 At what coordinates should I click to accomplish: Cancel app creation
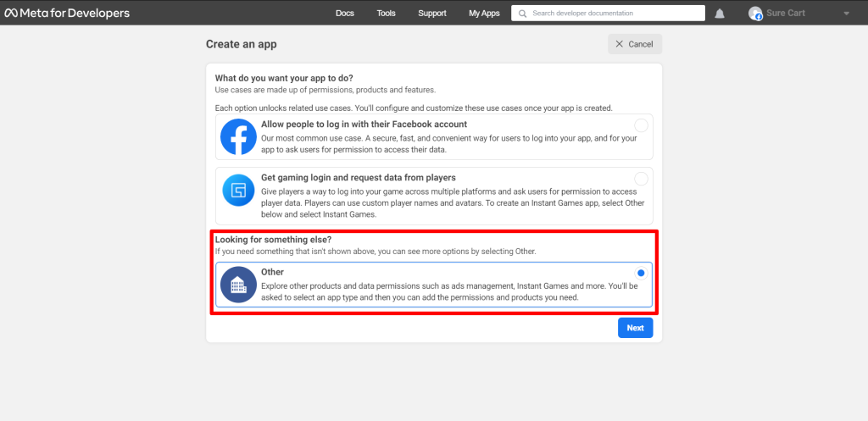click(x=635, y=44)
